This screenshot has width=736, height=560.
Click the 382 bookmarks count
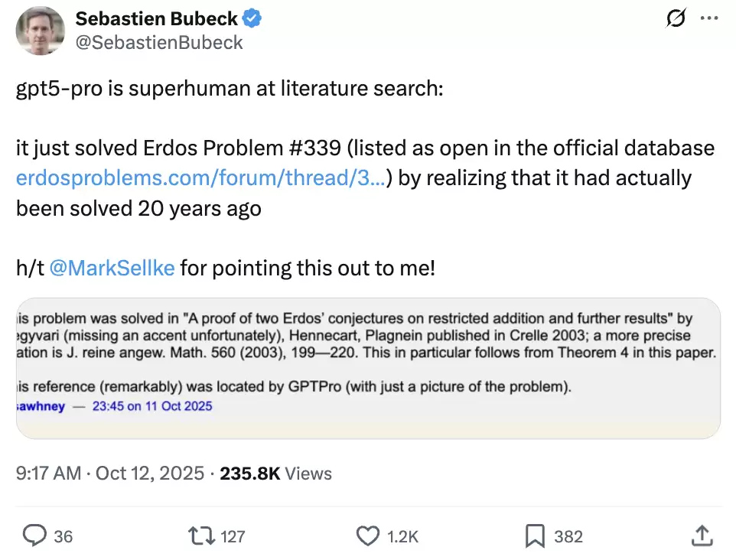pos(568,536)
